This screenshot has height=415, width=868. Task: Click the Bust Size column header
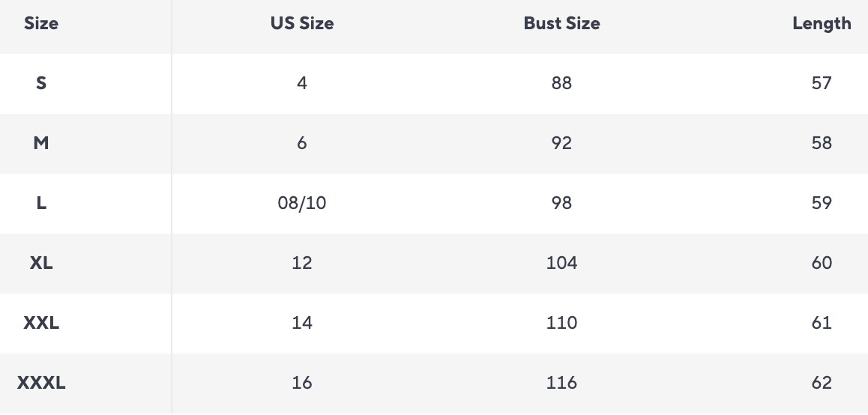tap(561, 23)
